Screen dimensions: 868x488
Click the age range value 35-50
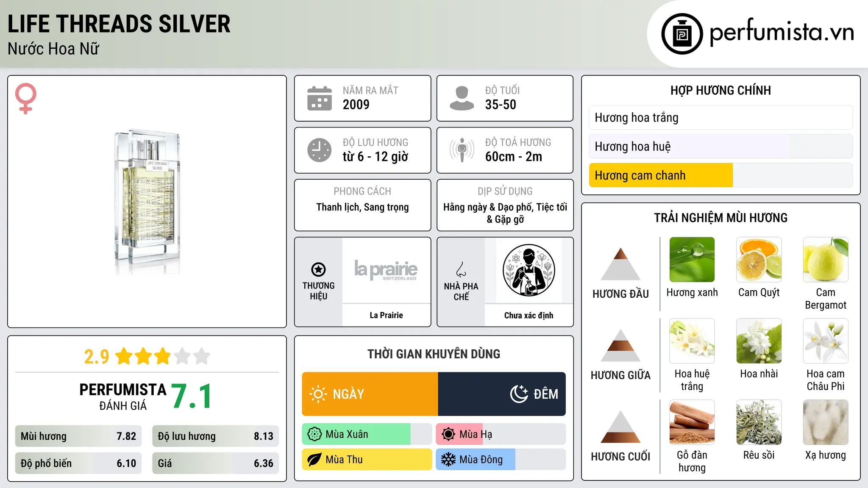tap(501, 105)
